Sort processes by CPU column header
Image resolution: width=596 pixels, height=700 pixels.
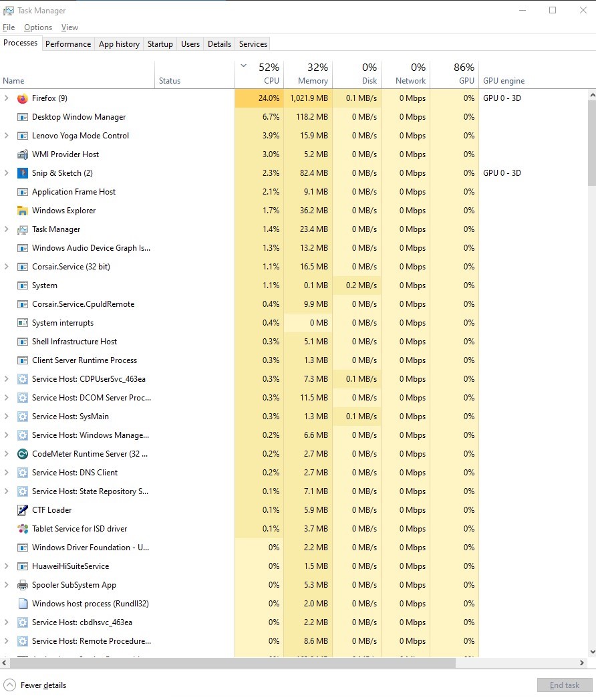259,74
